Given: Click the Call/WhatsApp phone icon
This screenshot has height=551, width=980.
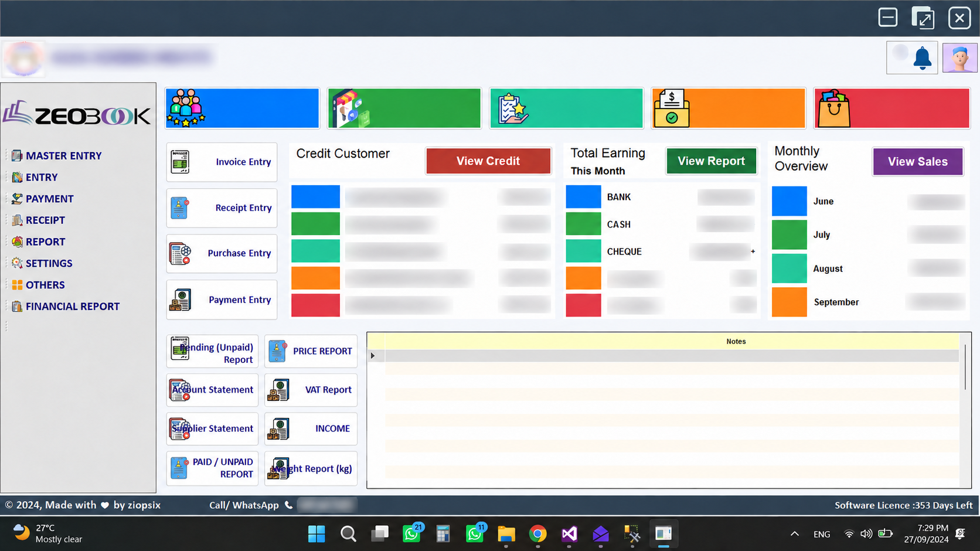Looking at the screenshot, I should 288,505.
